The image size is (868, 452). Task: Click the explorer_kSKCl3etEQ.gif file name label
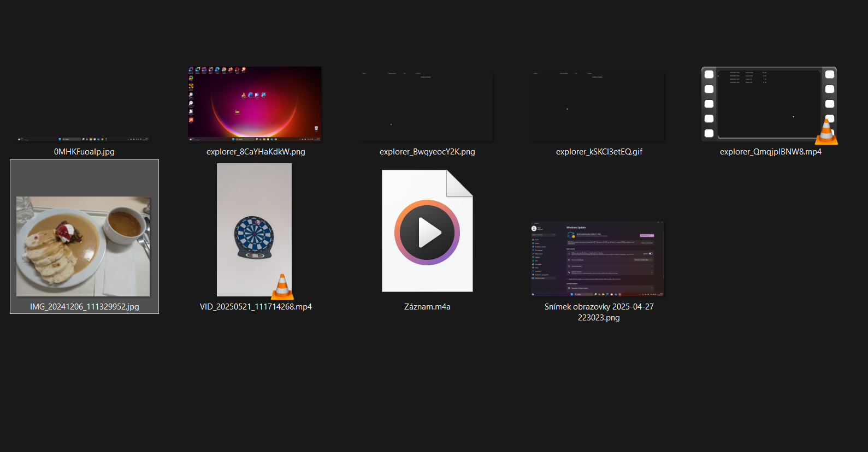pos(599,152)
